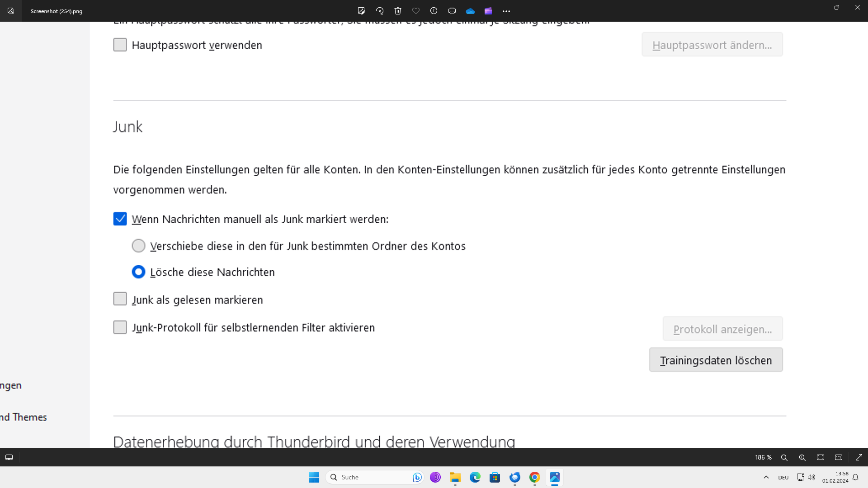Zoom in with the plus magnifier

802,457
